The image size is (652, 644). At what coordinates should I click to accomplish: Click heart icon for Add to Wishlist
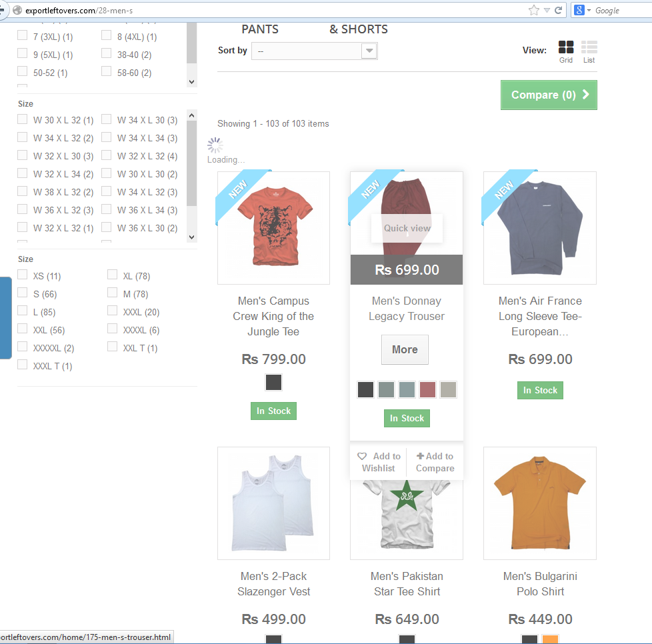pyautogui.click(x=362, y=456)
